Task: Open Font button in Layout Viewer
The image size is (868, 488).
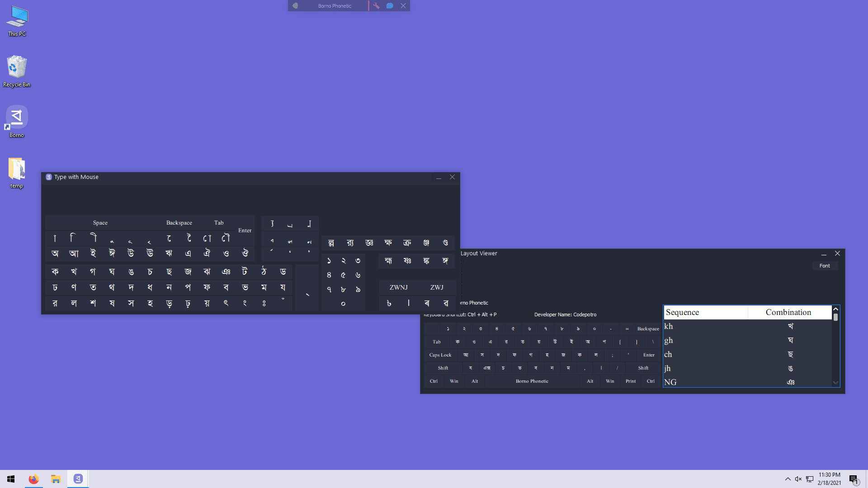Action: point(825,266)
